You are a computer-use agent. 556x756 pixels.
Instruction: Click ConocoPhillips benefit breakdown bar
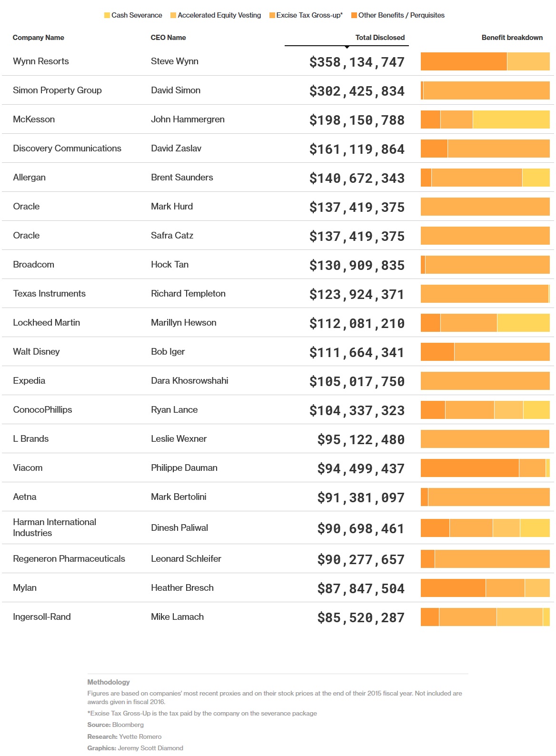pos(485,410)
